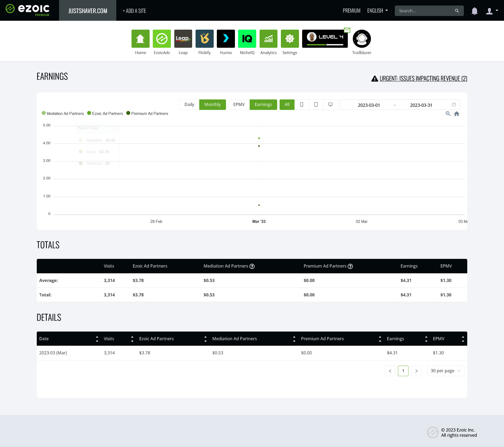Image resolution: width=504 pixels, height=447 pixels.
Task: Click the Premium data point near zero
Action: [259, 205]
